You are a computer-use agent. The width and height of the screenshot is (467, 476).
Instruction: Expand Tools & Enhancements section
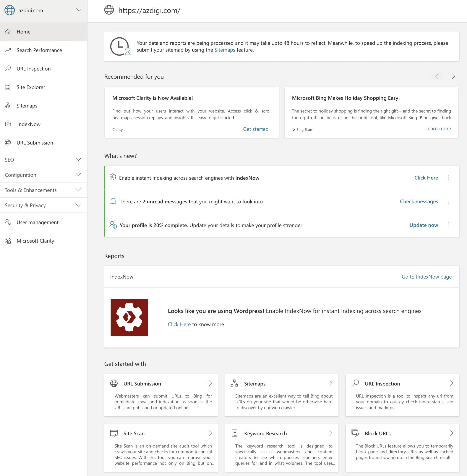tap(78, 190)
